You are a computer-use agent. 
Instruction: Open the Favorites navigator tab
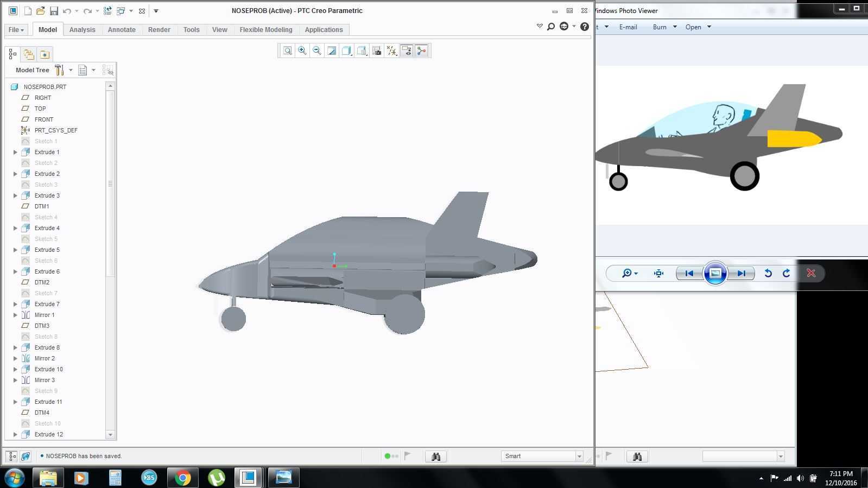tap(45, 54)
